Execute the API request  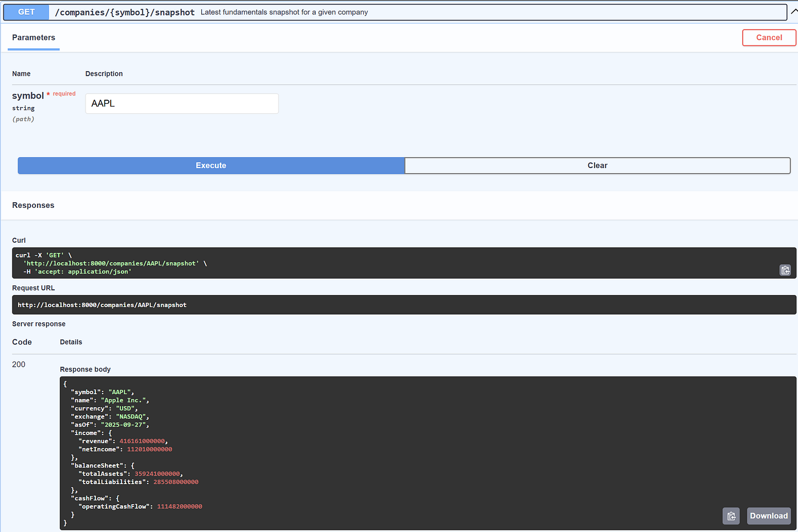[x=211, y=166]
